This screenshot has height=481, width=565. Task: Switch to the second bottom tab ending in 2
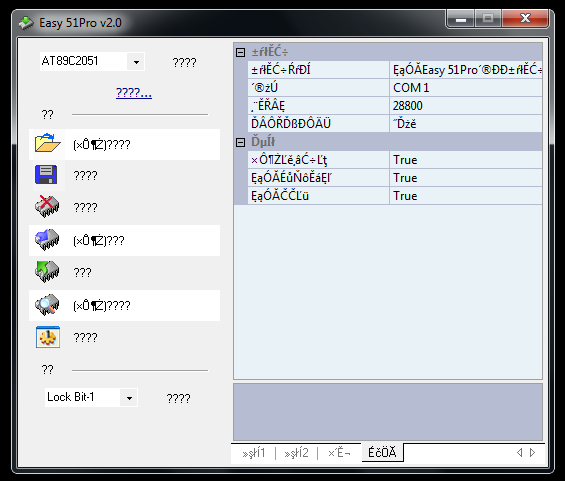296,453
